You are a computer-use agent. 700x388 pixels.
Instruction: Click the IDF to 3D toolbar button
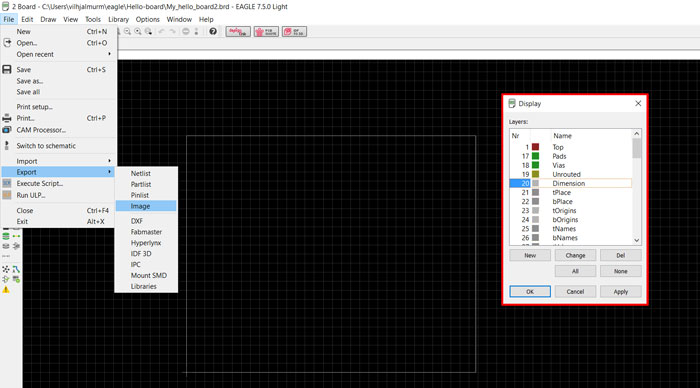coord(294,32)
